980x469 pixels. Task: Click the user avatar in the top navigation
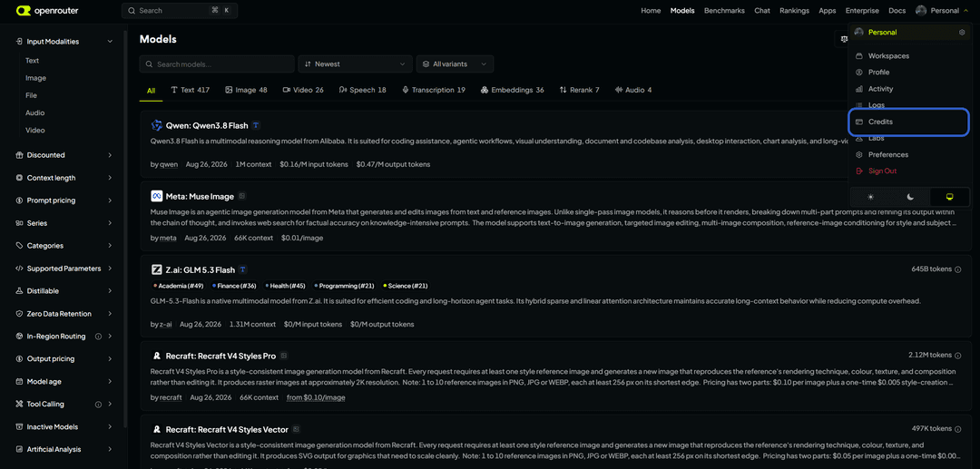pyautogui.click(x=921, y=11)
